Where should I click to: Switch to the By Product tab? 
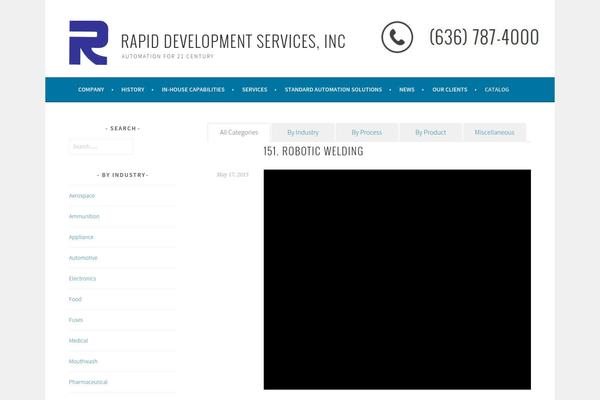430,132
